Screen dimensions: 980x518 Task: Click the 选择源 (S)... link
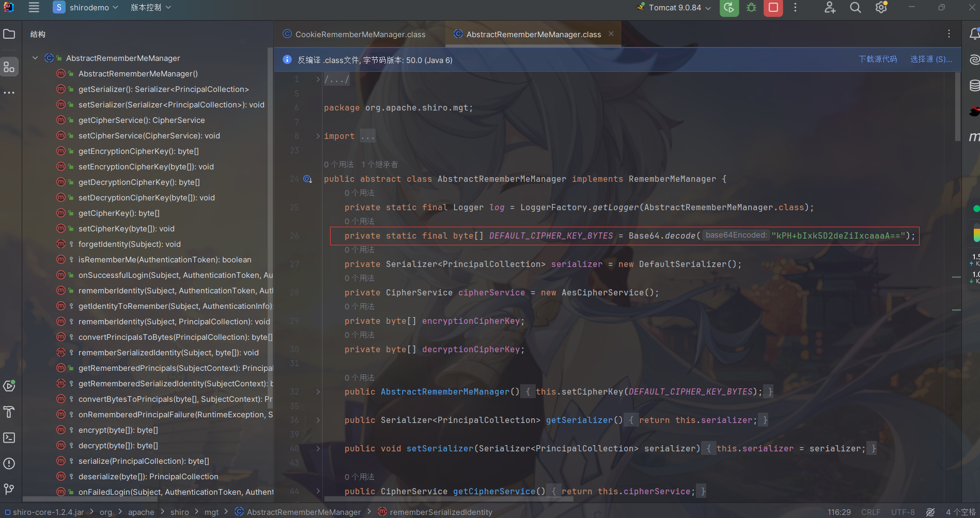(x=931, y=60)
